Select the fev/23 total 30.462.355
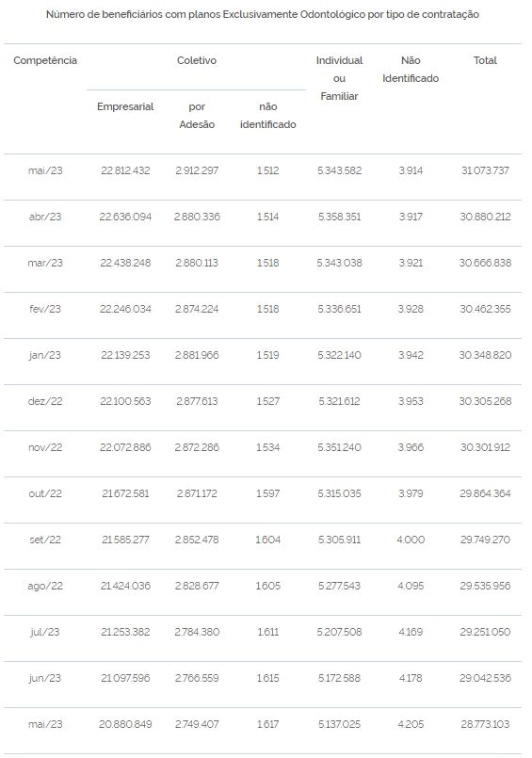Image resolution: width=532 pixels, height=758 pixels. (485, 309)
